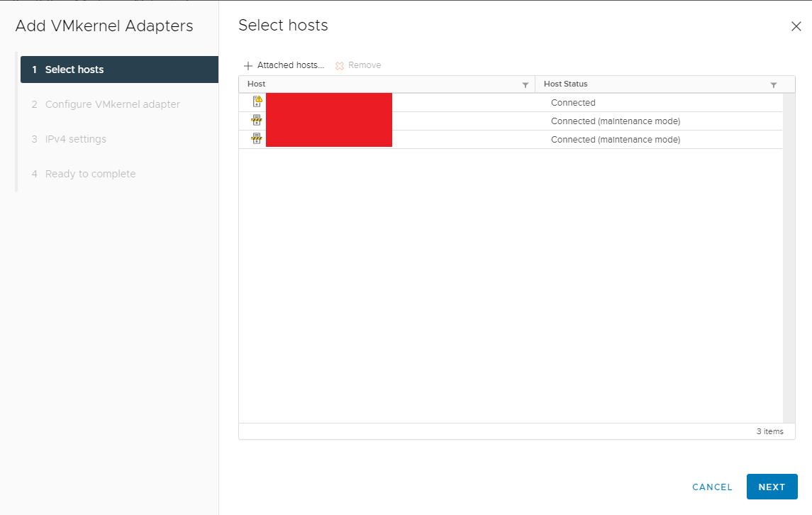Viewport: 812px width, 515px height.
Task: Close the Add VMkernel Adapters wizard
Action: (x=796, y=26)
